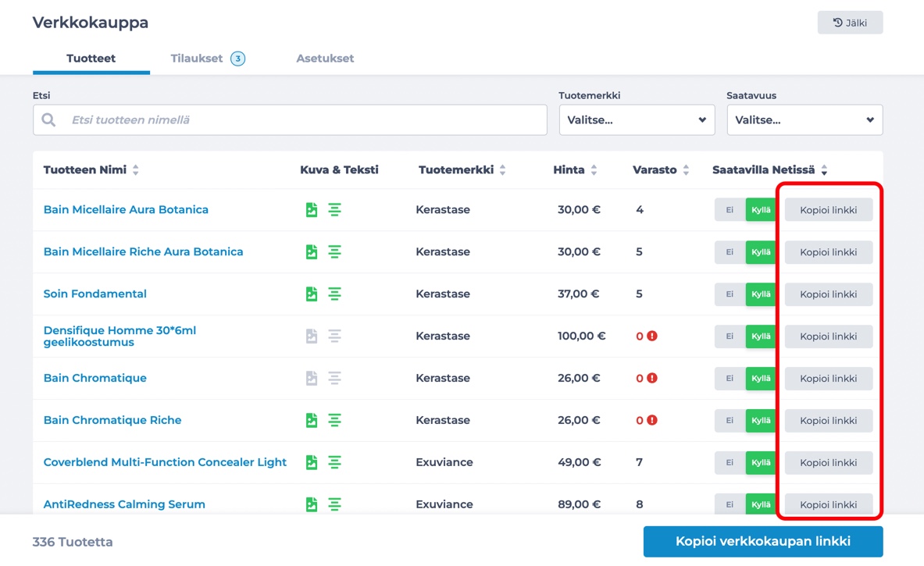This screenshot has height=566, width=924.
Task: Click the Jälki history button
Action: [850, 23]
